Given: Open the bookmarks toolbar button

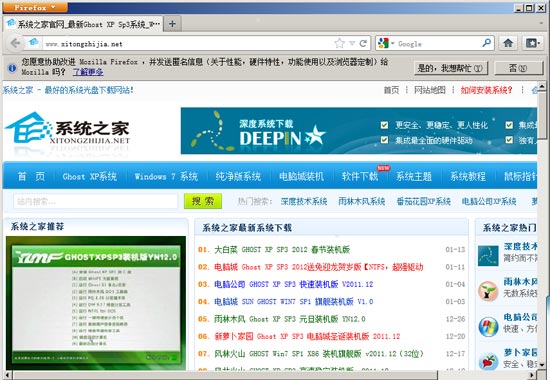Looking at the screenshot, I should coord(532,43).
